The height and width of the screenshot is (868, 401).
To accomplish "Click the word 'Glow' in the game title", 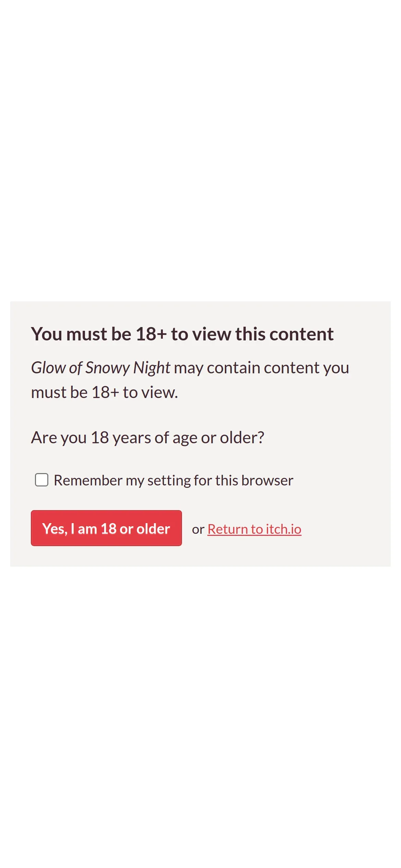I will [x=48, y=368].
